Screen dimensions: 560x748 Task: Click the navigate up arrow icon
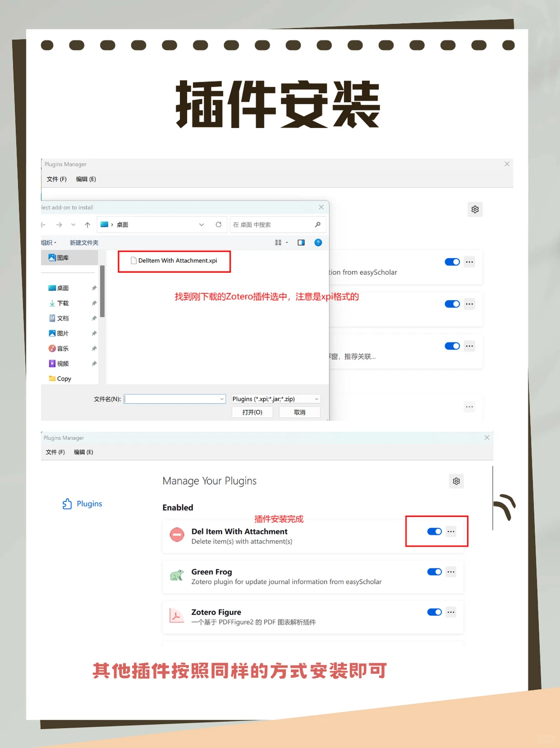coord(87,224)
